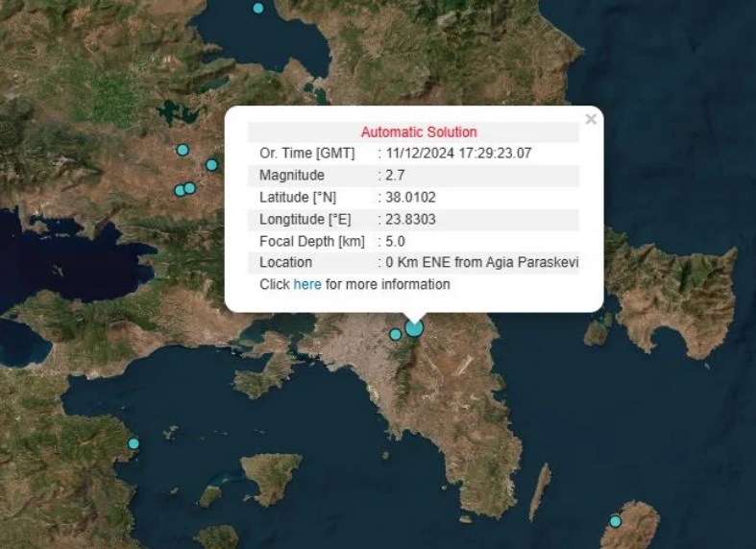Close the earthquake info popup
Screen dimensions: 756x549
click(x=591, y=119)
